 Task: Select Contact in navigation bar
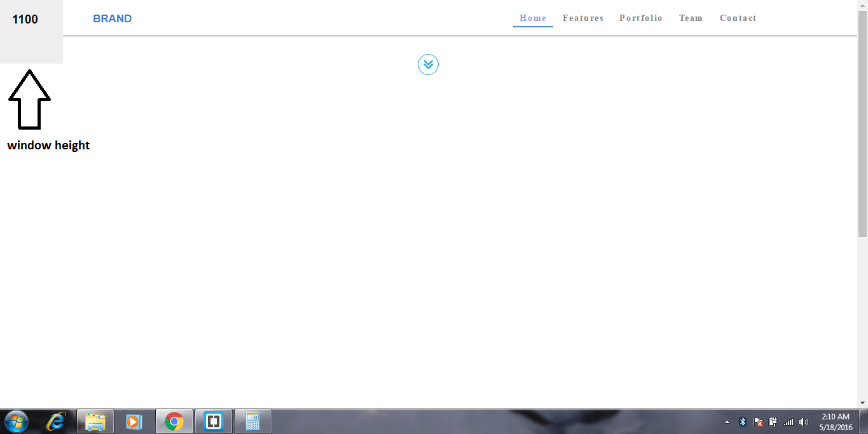tap(738, 18)
